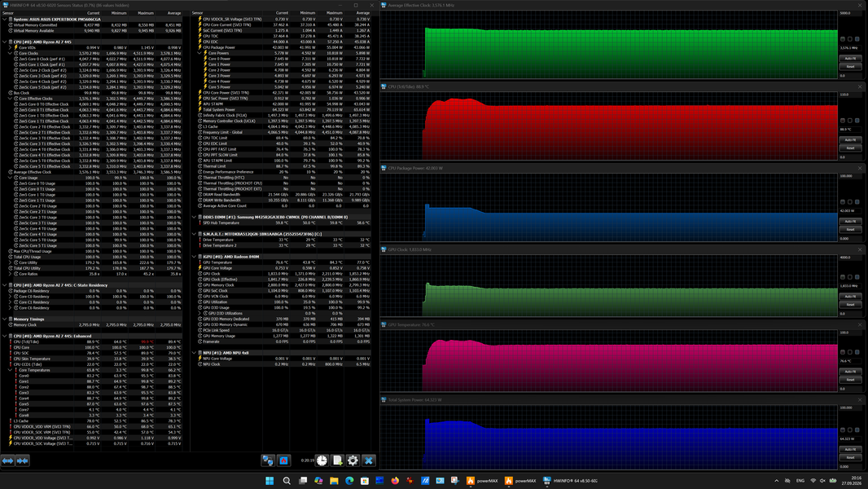The height and width of the screenshot is (489, 868).
Task: Click Auto Fit on CPU Package Power graph
Action: (x=850, y=221)
